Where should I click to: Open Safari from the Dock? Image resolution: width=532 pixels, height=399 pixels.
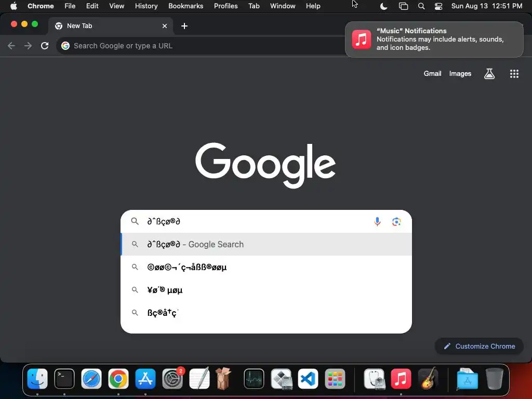pos(91,379)
